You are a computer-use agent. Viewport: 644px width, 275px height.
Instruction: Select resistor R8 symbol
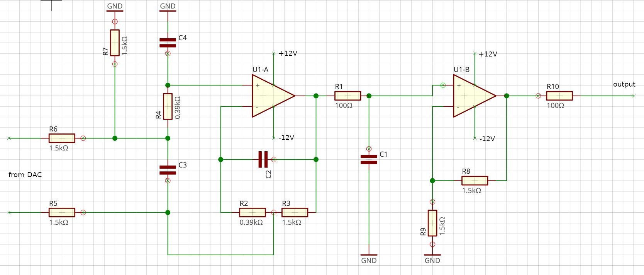[x=475, y=181]
